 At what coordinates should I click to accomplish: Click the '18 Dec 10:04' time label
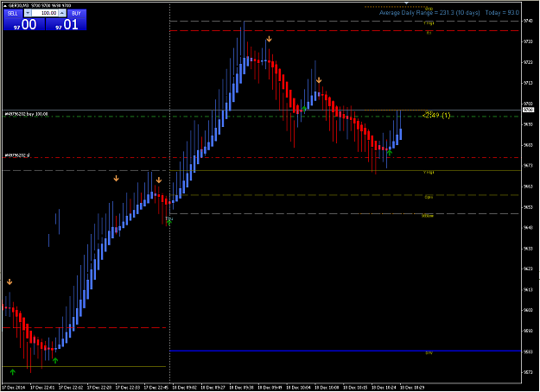(298, 388)
